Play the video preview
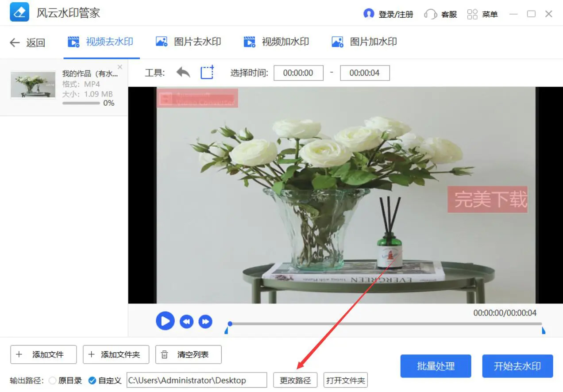Image resolution: width=563 pixels, height=392 pixels. tap(165, 321)
